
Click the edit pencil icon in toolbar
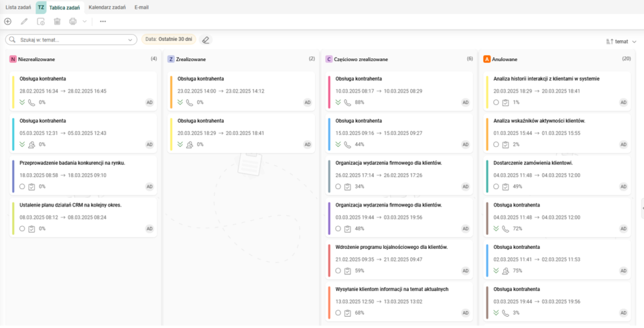pyautogui.click(x=25, y=21)
